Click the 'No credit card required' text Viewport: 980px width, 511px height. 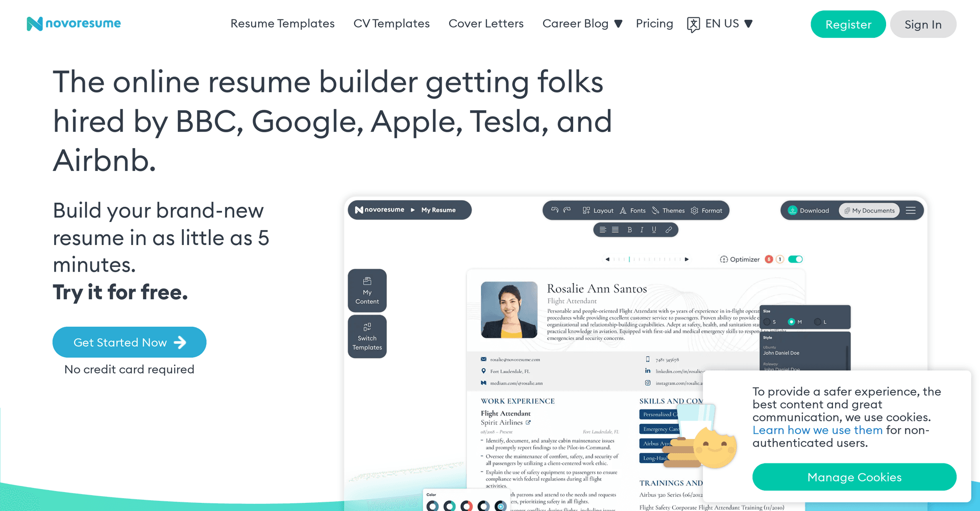pos(129,369)
